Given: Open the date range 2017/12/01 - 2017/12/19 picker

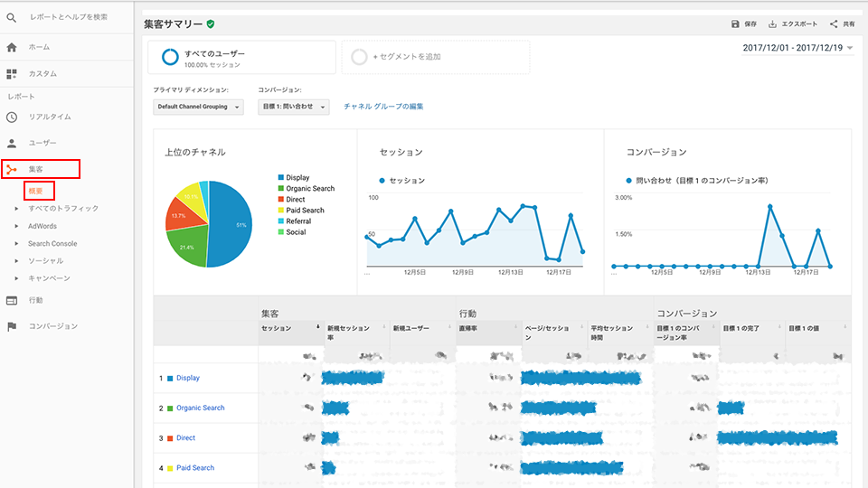Looking at the screenshot, I should click(797, 48).
